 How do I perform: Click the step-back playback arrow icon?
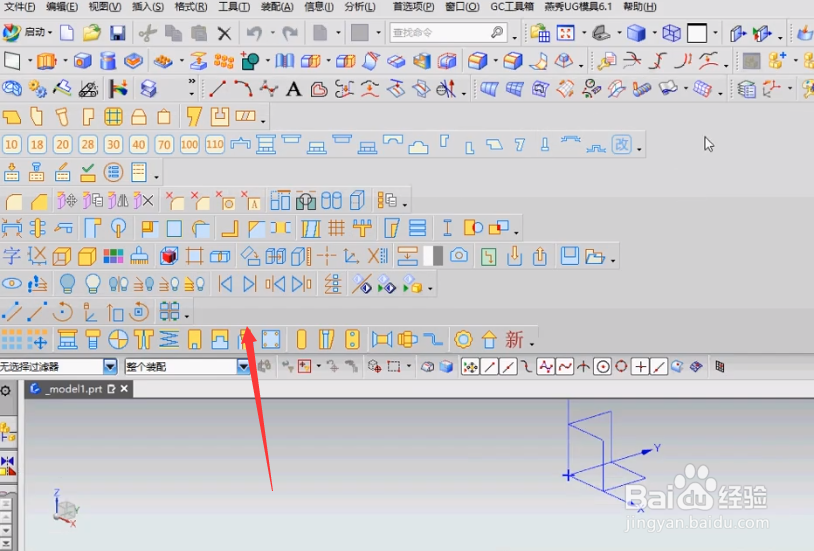[225, 284]
